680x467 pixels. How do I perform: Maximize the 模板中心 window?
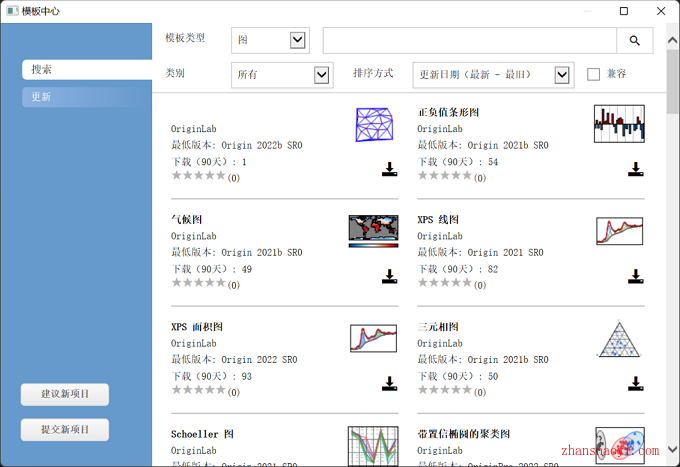624,11
